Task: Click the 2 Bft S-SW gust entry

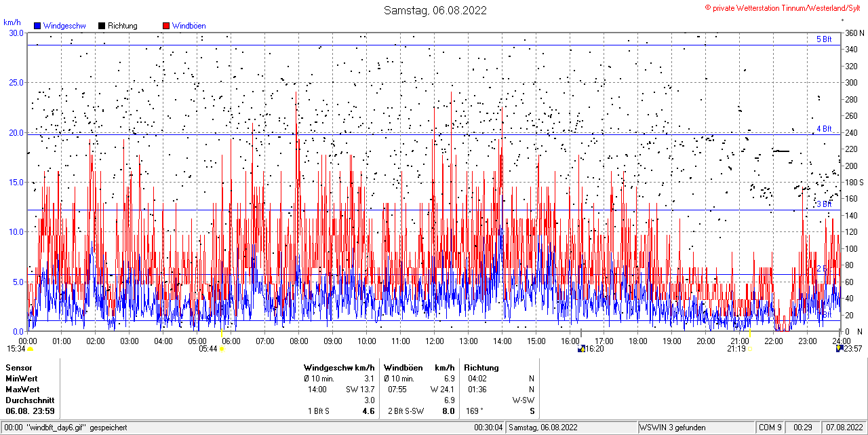Action: 406,411
